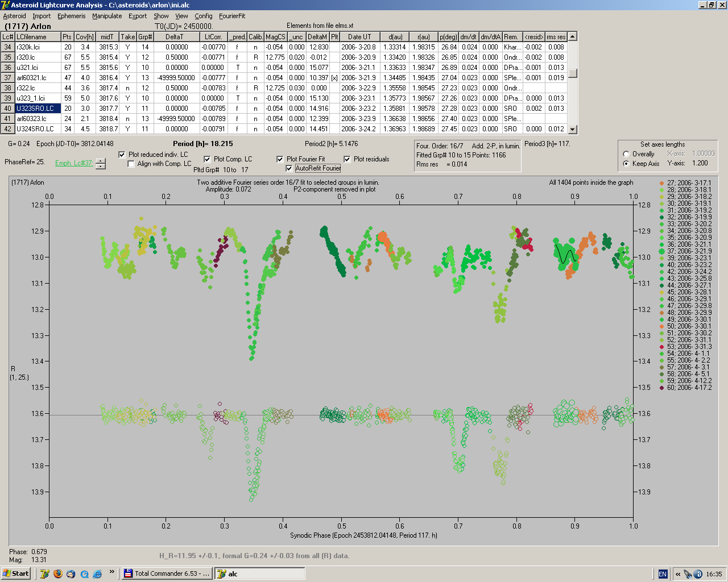Screen dimensions: 728x582
Task: Click legend entry 48; 2006-3-29.9
Action: coord(689,313)
